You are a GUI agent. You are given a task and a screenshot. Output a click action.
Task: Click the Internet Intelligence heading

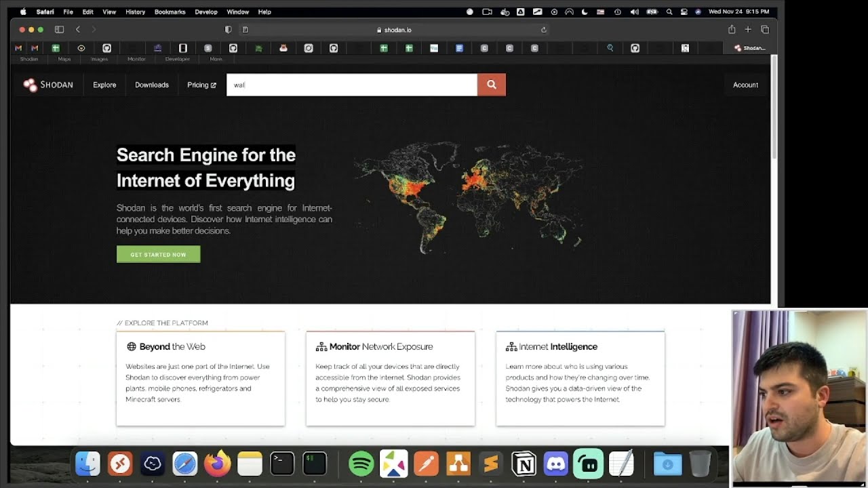tap(551, 346)
